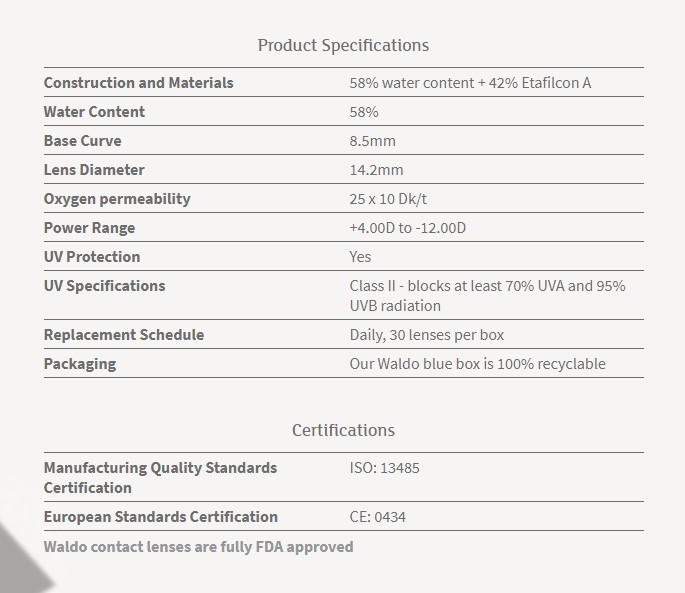Select the 14.2mm diameter value
The image size is (685, 593).
(x=376, y=170)
